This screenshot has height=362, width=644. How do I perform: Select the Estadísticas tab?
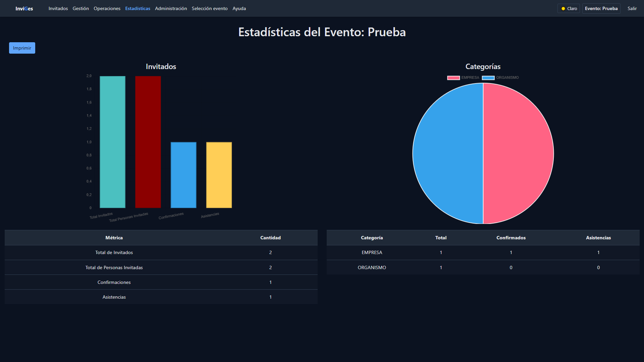coord(138,8)
